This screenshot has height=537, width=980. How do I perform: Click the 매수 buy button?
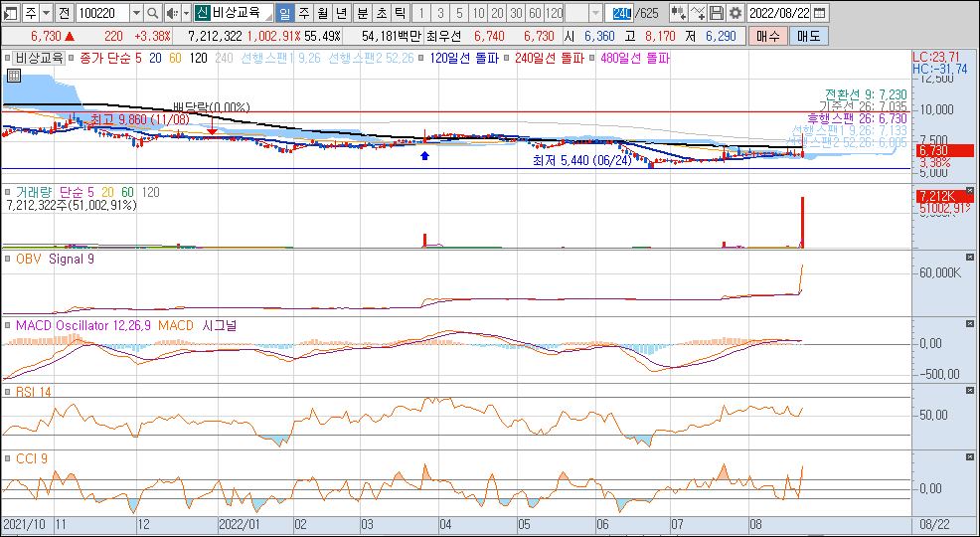767,36
